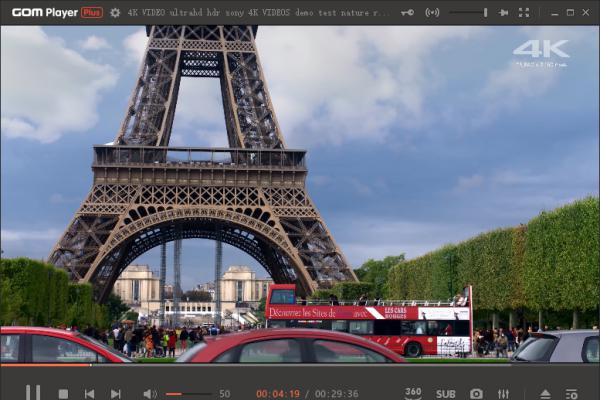
Task: Close the GOM Player window
Action: pos(586,13)
